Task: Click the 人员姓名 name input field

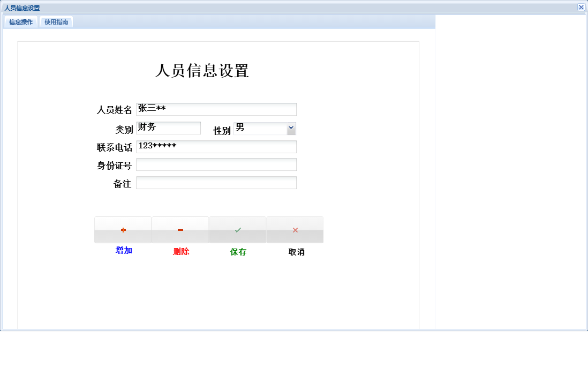Action: [x=216, y=109]
